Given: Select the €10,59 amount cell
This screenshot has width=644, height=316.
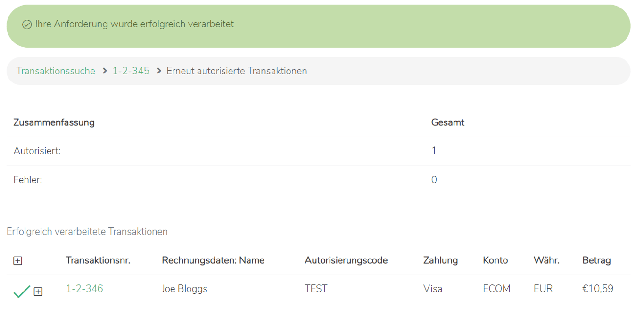Looking at the screenshot, I should [597, 289].
